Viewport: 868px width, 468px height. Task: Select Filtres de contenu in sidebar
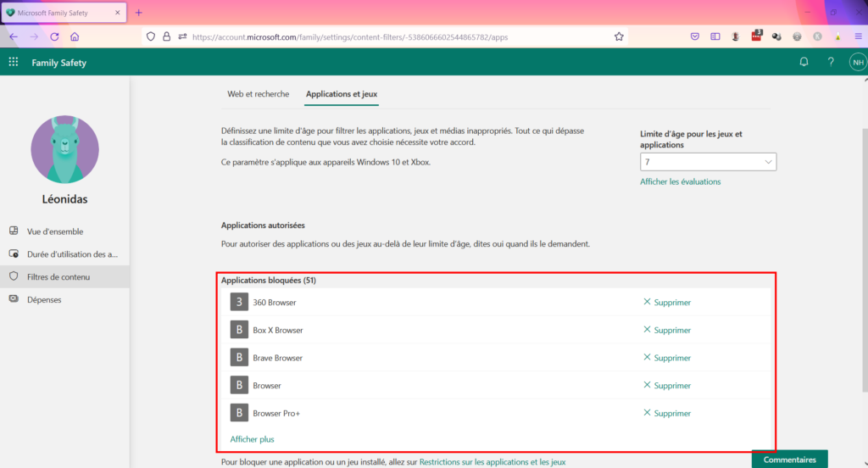click(64, 276)
